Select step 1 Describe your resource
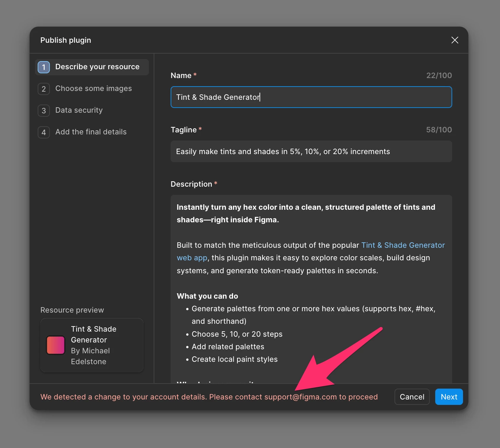 click(x=92, y=67)
